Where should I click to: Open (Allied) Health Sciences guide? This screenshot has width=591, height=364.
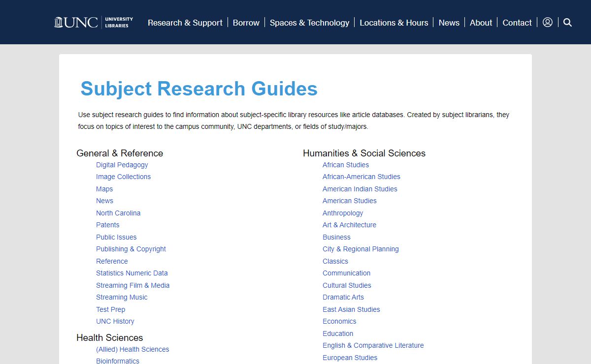[132, 349]
